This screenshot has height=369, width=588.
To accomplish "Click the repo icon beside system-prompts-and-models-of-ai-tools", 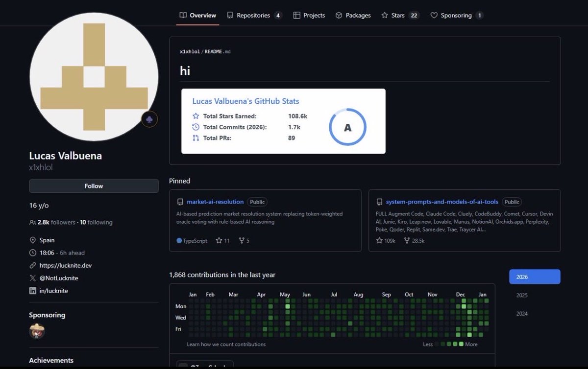I will coord(379,202).
